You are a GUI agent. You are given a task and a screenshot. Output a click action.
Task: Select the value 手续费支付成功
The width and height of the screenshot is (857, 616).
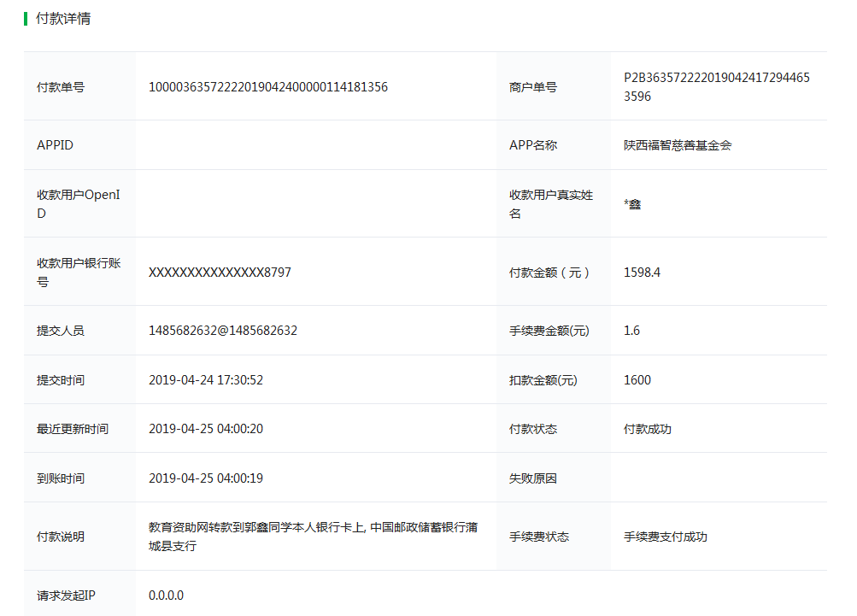tap(666, 537)
